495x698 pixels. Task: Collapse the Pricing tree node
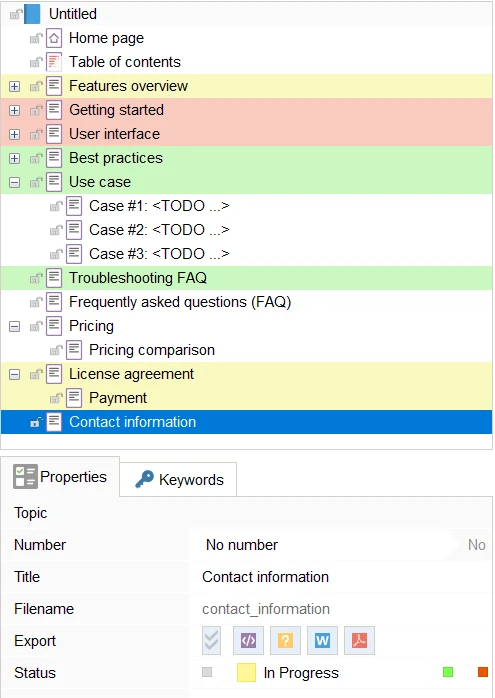point(15,327)
